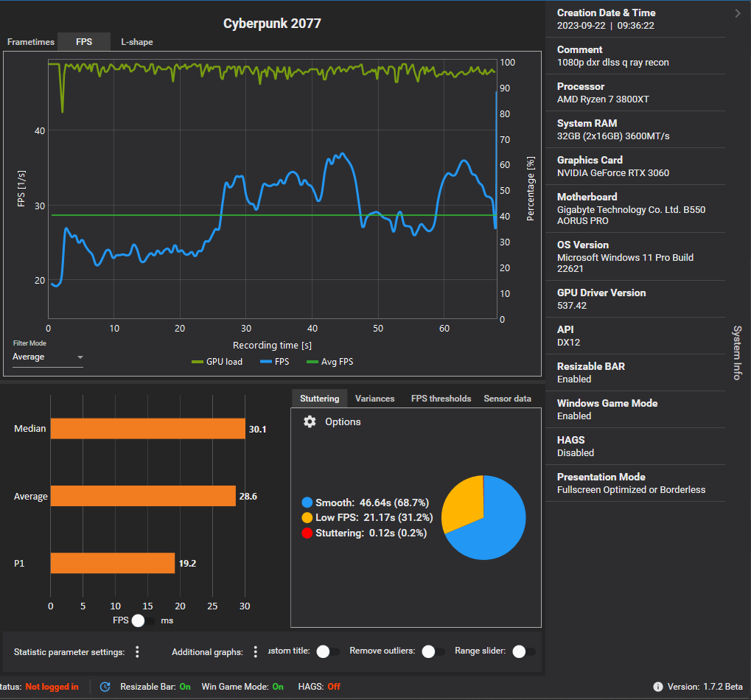Open Additional graphs three-dot menu
The height and width of the screenshot is (700, 751).
[255, 651]
